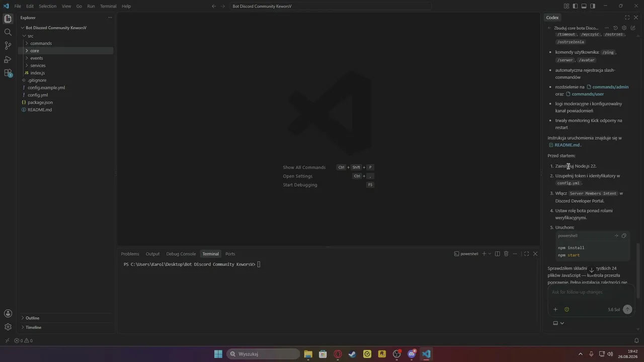Open Discord from Windows taskbar
The height and width of the screenshot is (362, 644).
(412, 354)
